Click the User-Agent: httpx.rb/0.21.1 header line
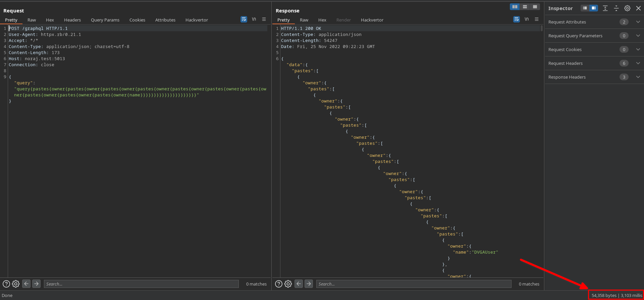 click(45, 35)
